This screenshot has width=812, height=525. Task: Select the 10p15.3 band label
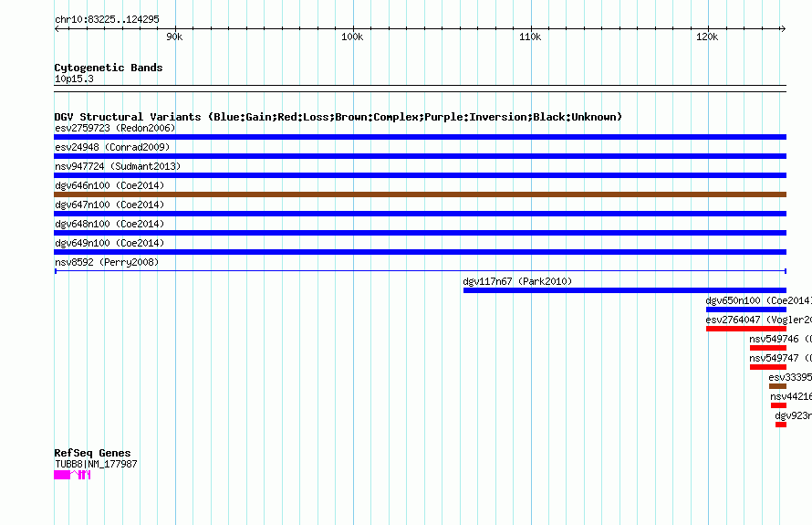(74, 79)
